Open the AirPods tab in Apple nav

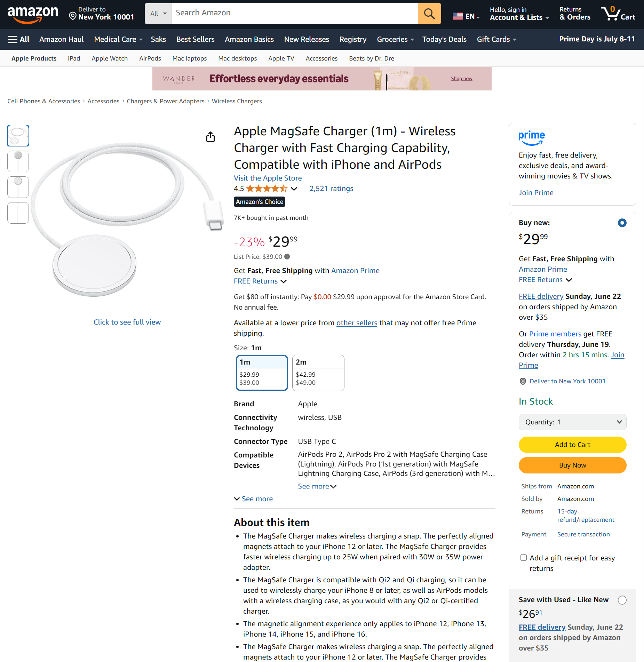[x=150, y=58]
